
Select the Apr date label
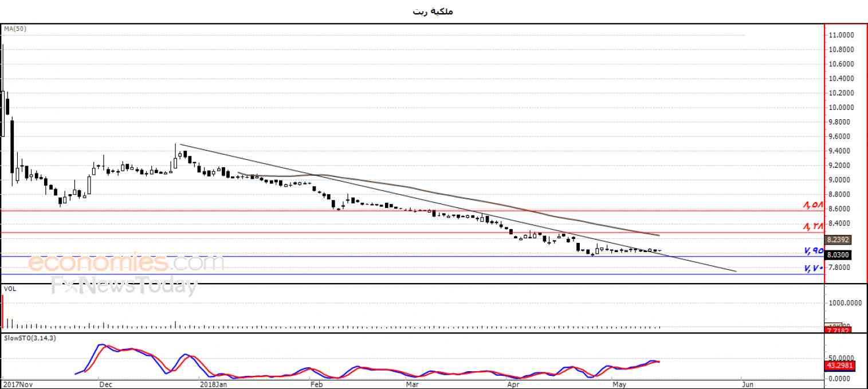pos(514,384)
